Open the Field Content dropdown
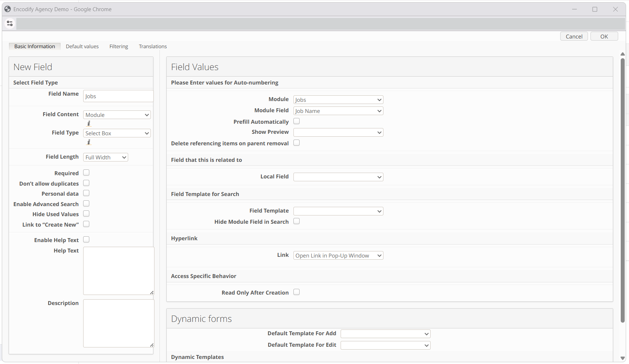The height and width of the screenshot is (364, 629). pyautogui.click(x=117, y=115)
